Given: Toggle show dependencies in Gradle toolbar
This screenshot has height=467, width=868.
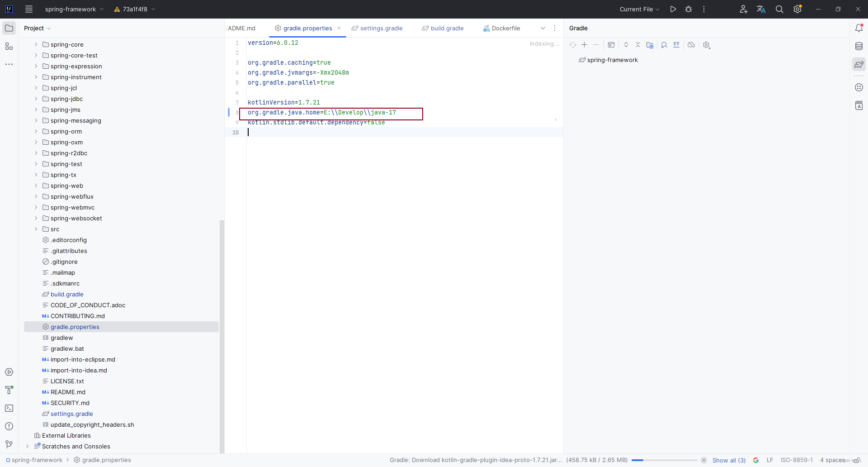Looking at the screenshot, I should (x=676, y=45).
